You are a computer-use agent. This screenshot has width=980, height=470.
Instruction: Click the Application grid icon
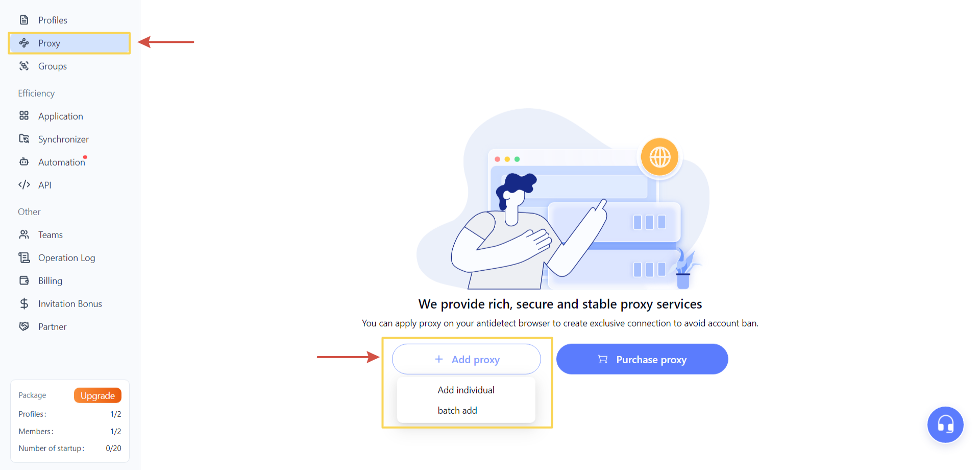click(24, 116)
